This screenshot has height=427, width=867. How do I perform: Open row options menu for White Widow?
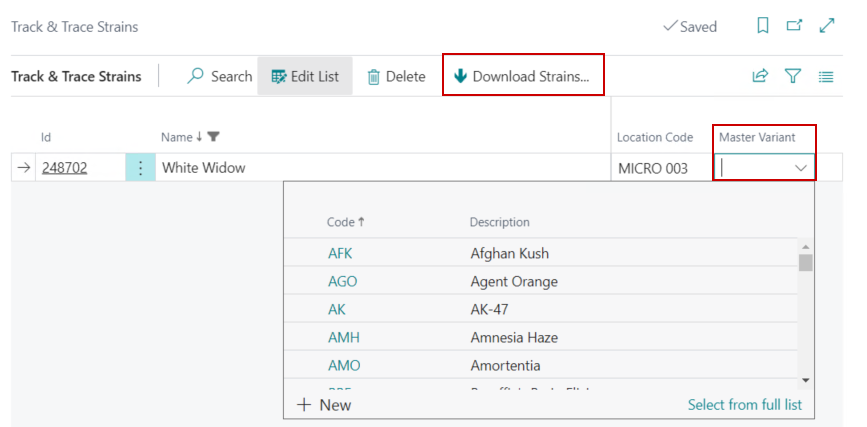(140, 168)
